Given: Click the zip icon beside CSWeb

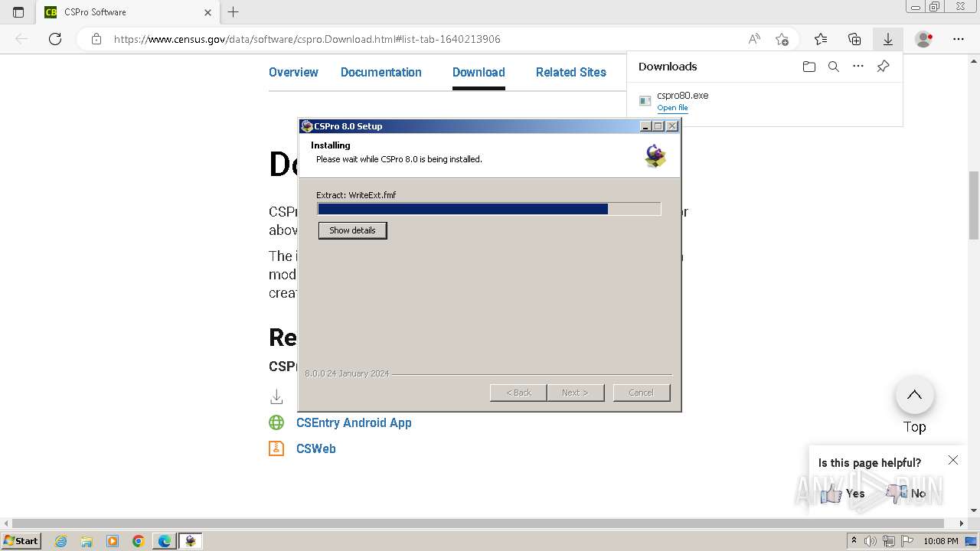Looking at the screenshot, I should coord(276,448).
